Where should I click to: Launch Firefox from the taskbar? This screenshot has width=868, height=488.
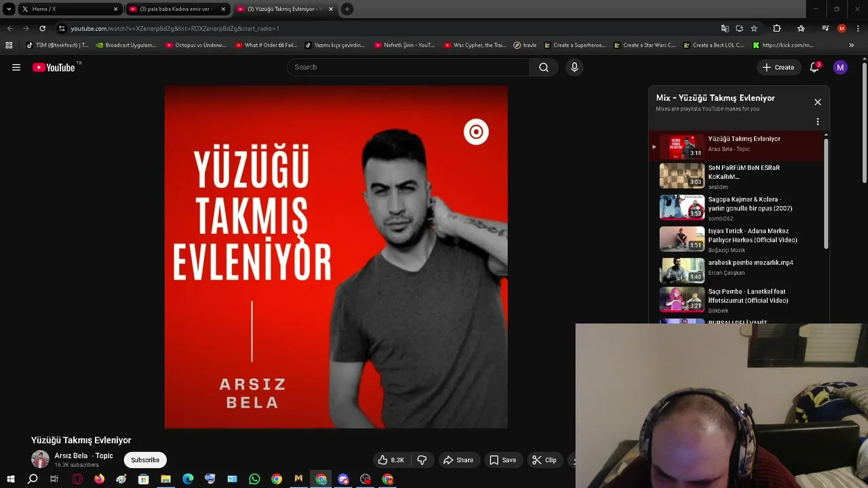(99, 479)
